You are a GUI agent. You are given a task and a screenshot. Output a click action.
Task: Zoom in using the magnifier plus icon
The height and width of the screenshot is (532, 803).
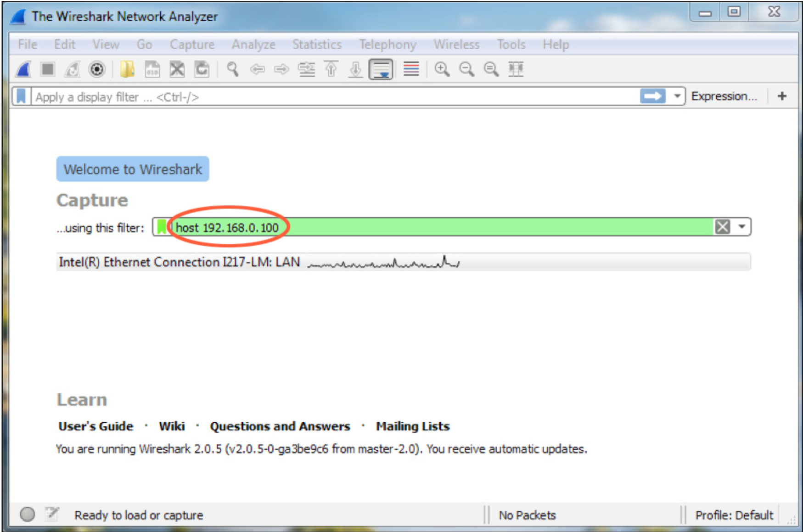[x=443, y=70]
